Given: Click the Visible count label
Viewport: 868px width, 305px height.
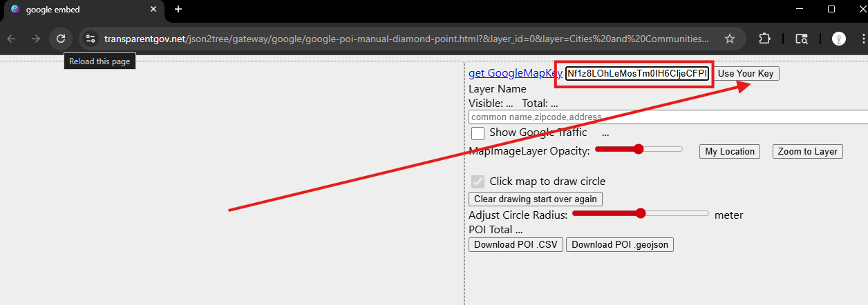Looking at the screenshot, I should click(x=491, y=104).
